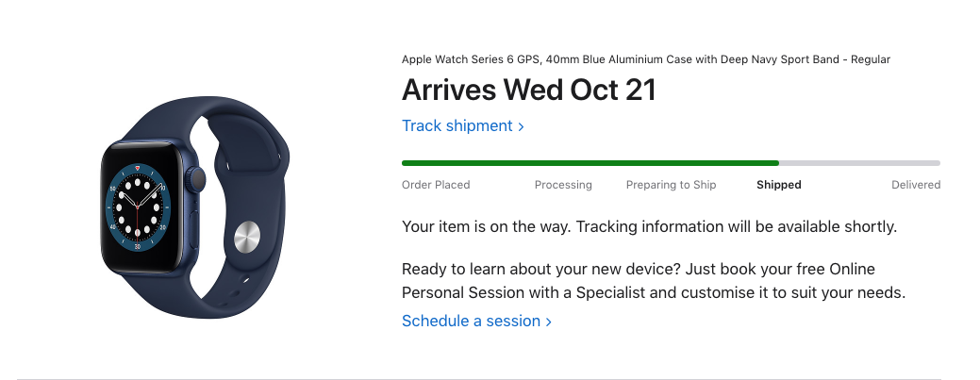Click the Apple Watch product image
Viewport: 980px width, 380px height.
(x=195, y=207)
